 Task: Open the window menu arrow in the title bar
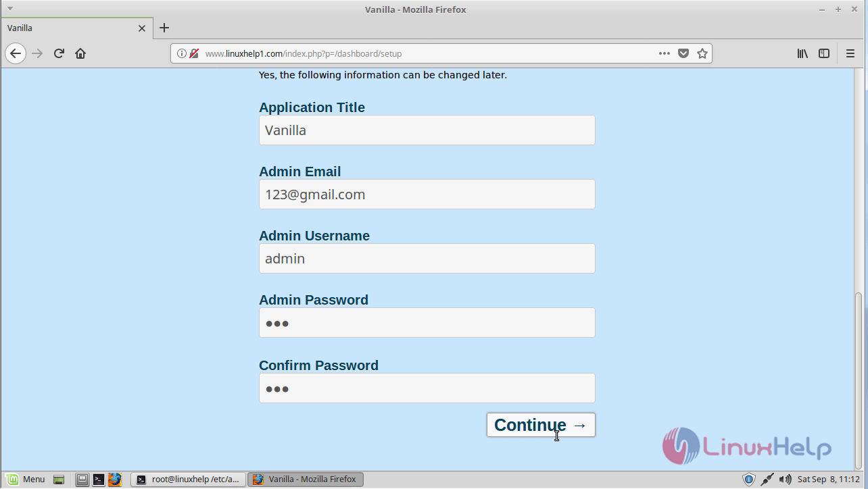[10, 9]
